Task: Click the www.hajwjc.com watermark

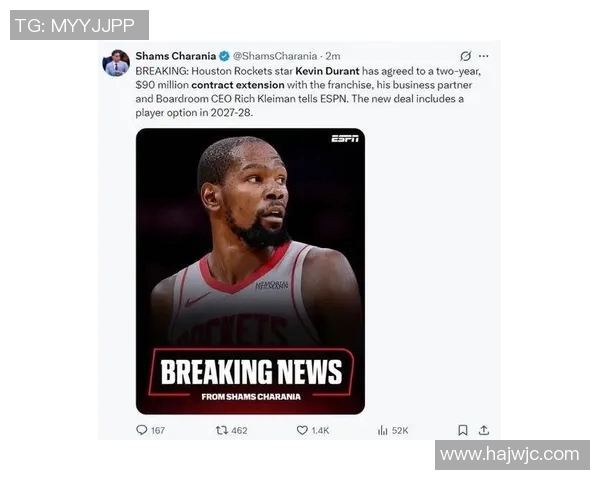Action: [509, 454]
